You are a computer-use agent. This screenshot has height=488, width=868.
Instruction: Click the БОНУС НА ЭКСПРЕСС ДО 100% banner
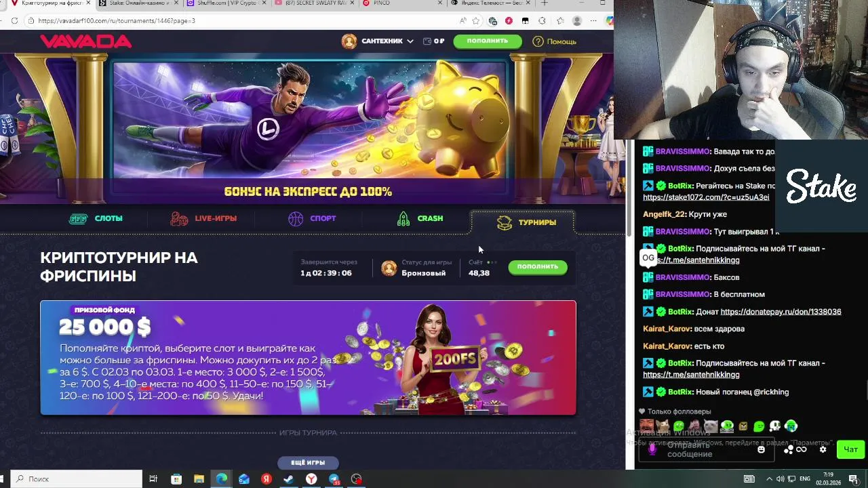pyautogui.click(x=308, y=129)
